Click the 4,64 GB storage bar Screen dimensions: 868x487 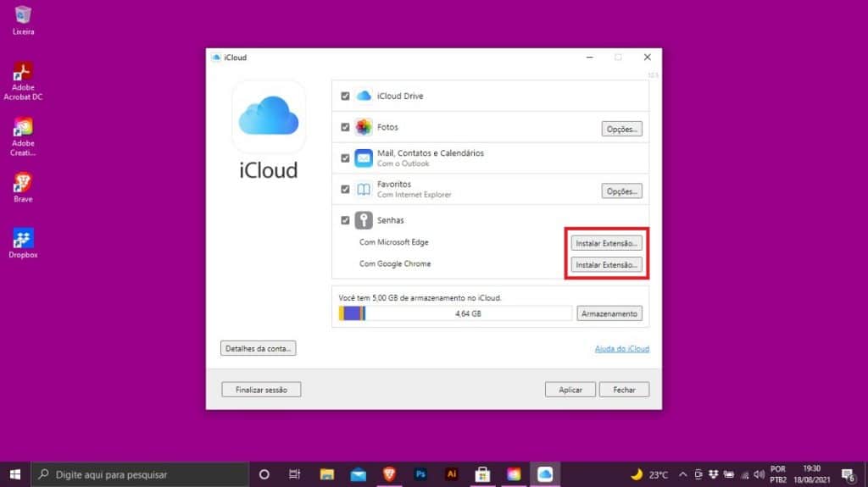pyautogui.click(x=455, y=313)
